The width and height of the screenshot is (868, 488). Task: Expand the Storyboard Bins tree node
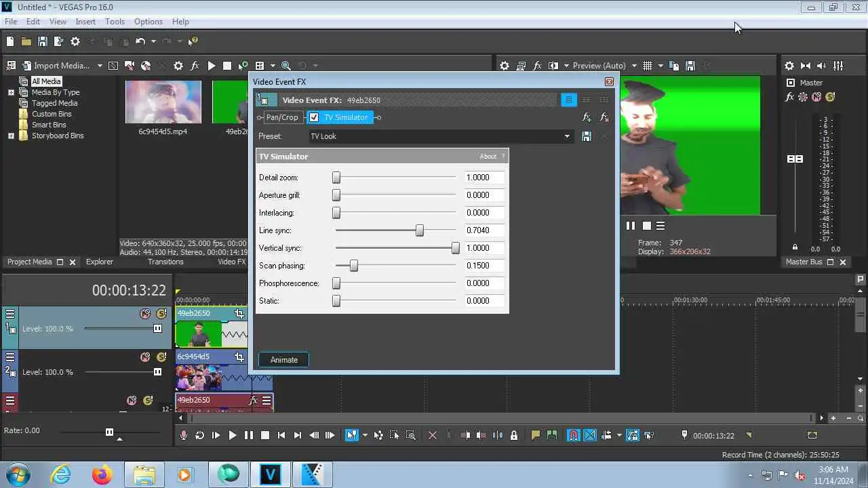(11, 136)
